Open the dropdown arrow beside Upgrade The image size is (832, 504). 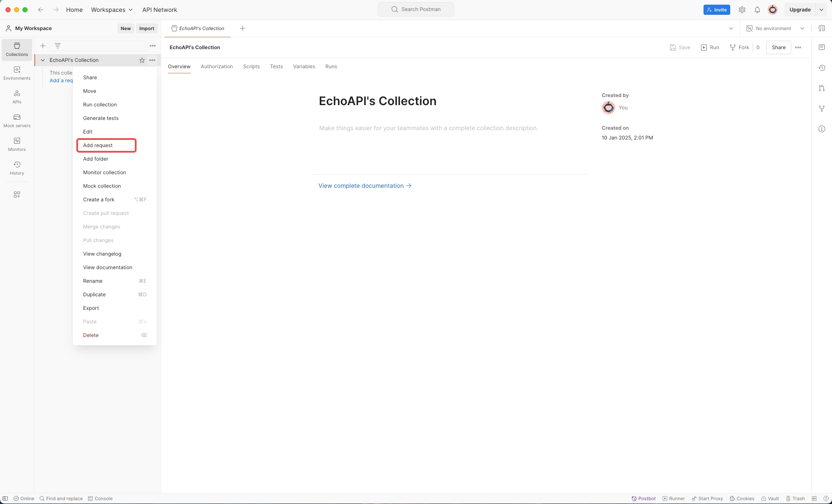pos(821,10)
